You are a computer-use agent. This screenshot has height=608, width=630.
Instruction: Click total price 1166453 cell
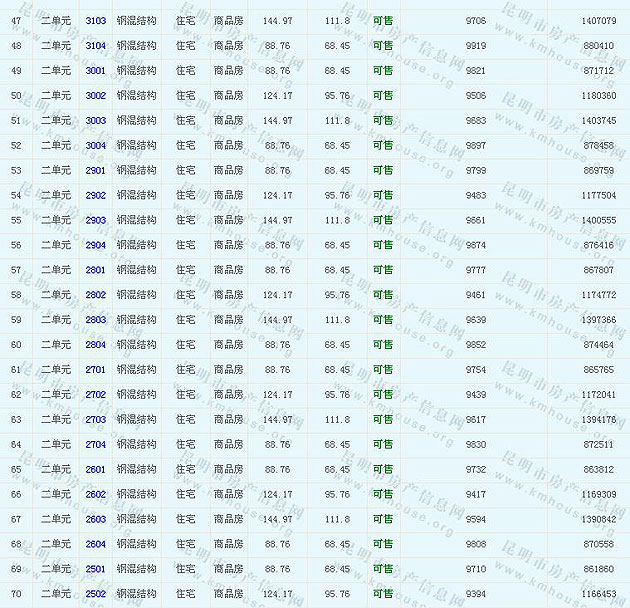click(x=597, y=594)
